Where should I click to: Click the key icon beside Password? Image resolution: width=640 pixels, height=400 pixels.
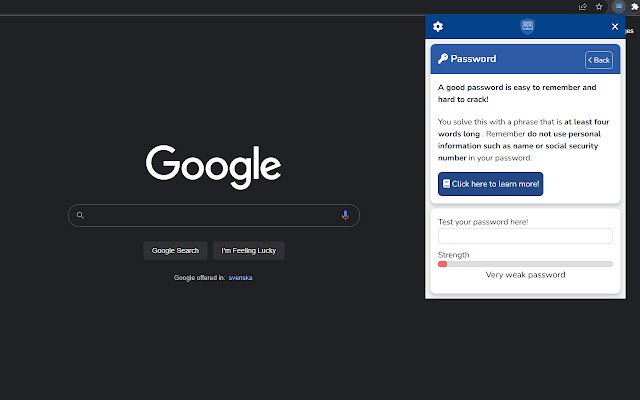point(443,59)
